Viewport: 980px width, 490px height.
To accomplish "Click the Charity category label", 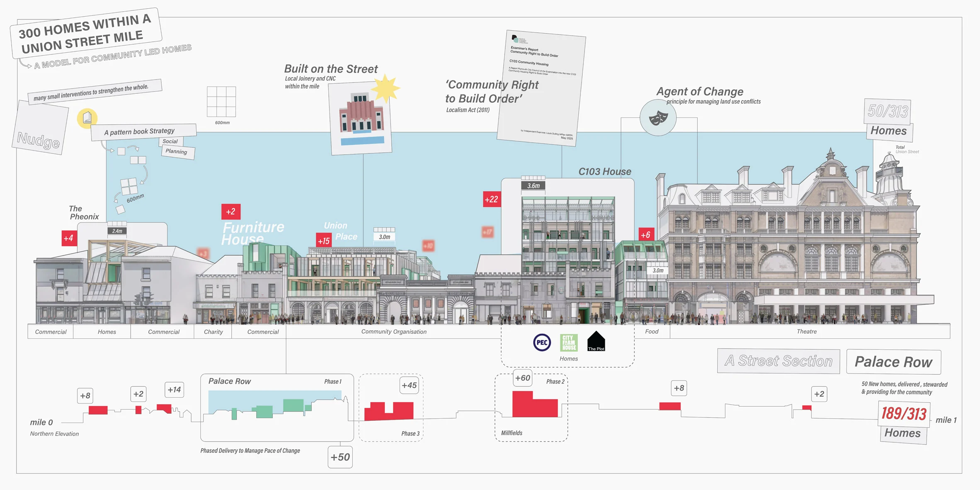I will (213, 332).
